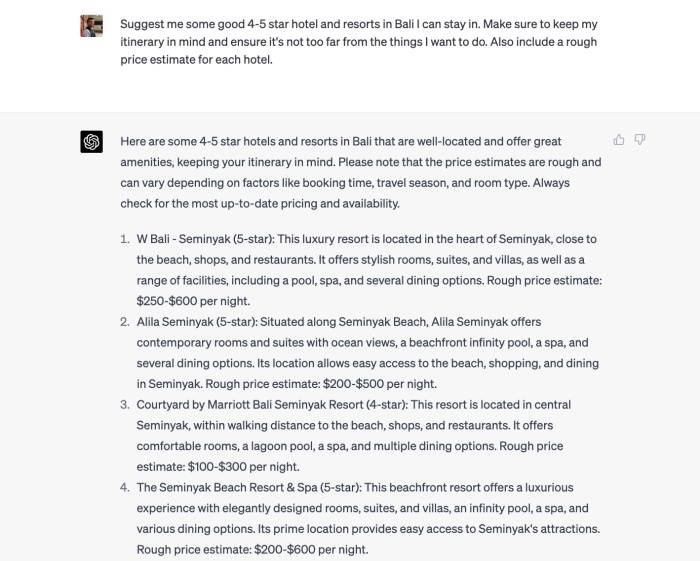Viewport: 700px width, 561px height.
Task: Click the thumbs up icon on the response
Action: coord(619,140)
